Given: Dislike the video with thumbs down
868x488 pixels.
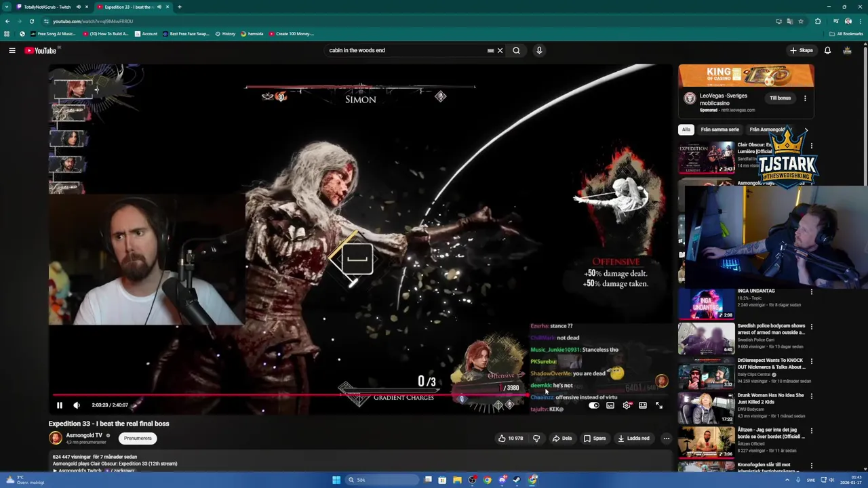Looking at the screenshot, I should (x=536, y=439).
